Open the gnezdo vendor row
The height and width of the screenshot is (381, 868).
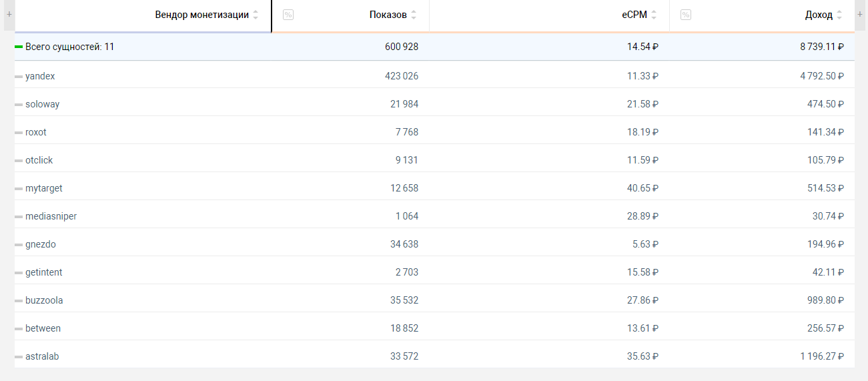pyautogui.click(x=41, y=244)
